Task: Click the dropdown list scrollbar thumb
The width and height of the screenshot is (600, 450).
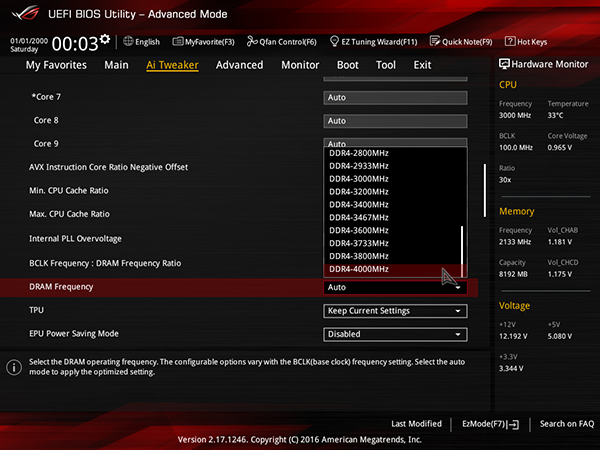Action: point(462,251)
